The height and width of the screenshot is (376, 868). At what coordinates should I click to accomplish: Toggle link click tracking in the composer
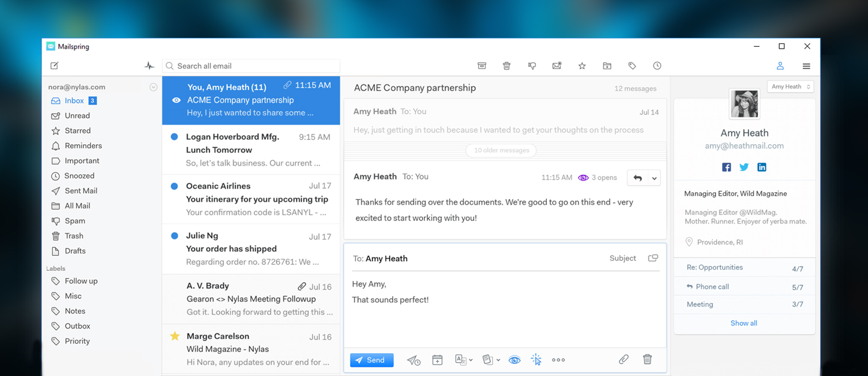pos(536,360)
